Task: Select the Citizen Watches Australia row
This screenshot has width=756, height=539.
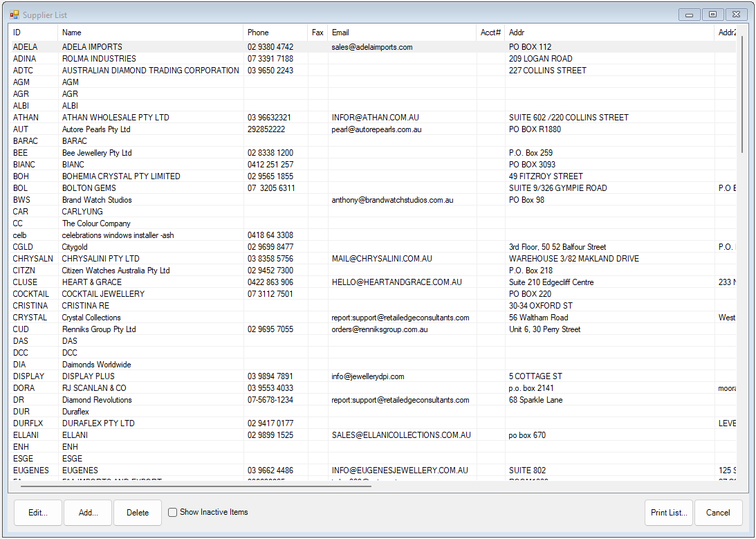Action: pyautogui.click(x=116, y=271)
